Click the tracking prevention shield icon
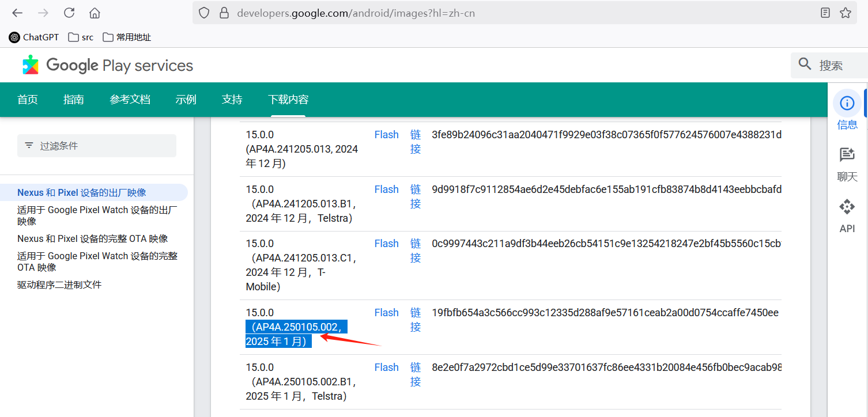868x417 pixels. (x=204, y=12)
